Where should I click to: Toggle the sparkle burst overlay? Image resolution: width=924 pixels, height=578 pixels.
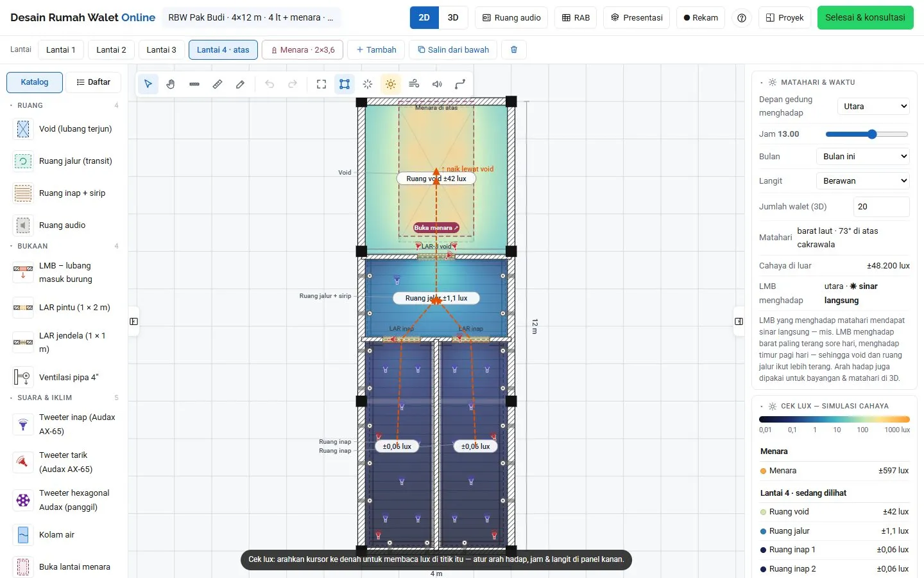(x=368, y=84)
